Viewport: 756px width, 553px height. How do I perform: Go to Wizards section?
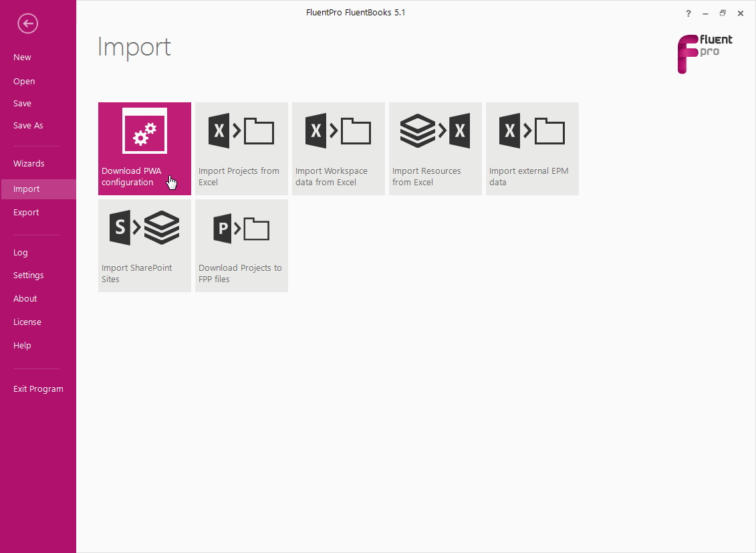[29, 163]
